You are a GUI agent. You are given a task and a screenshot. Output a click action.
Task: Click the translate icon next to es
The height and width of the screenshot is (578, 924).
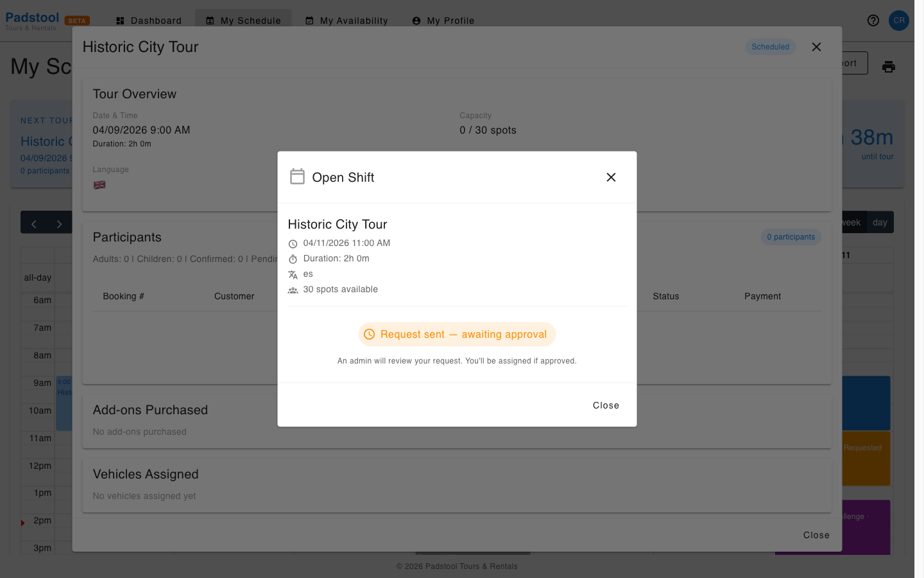[293, 275]
